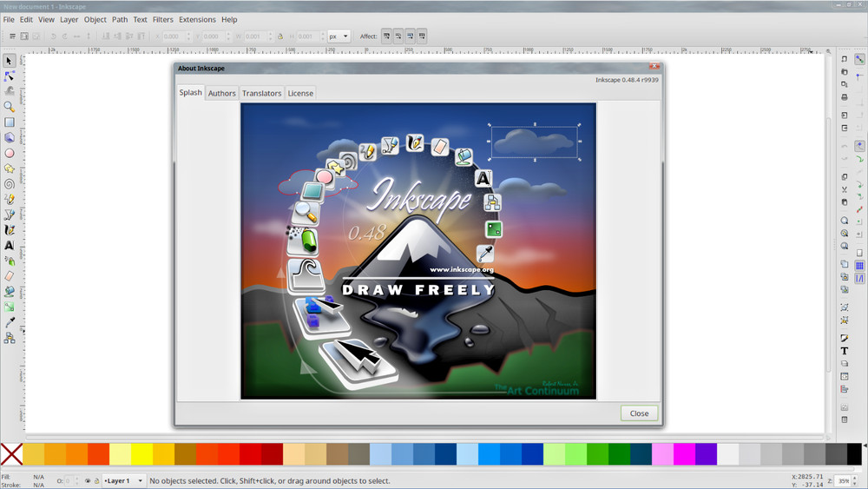Toggle Affect scale stroke width button

pyautogui.click(x=386, y=36)
